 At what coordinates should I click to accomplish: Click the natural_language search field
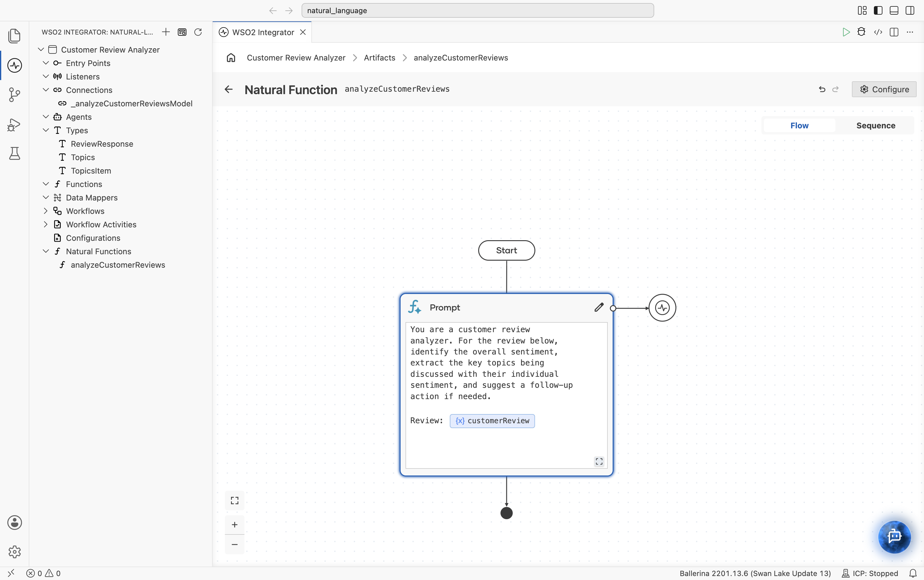click(478, 10)
